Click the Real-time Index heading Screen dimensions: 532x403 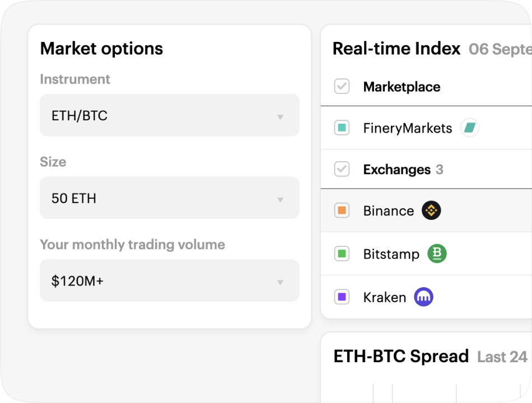tap(396, 49)
